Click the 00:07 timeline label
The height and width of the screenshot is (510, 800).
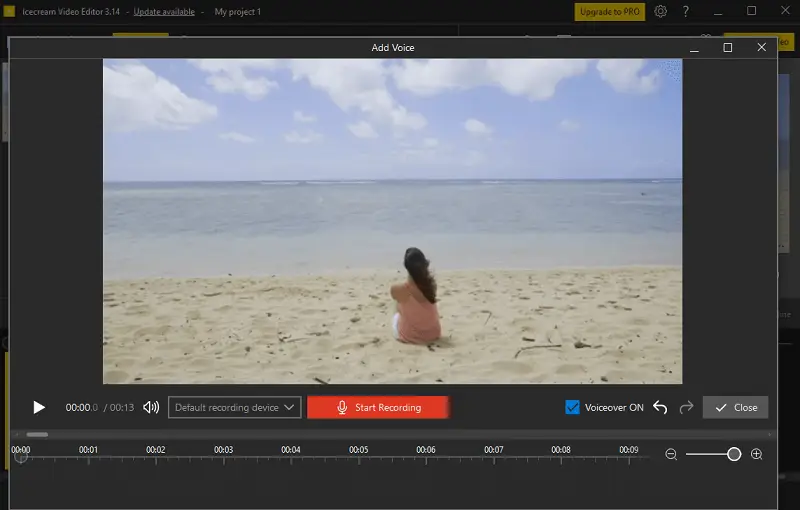[x=493, y=450]
